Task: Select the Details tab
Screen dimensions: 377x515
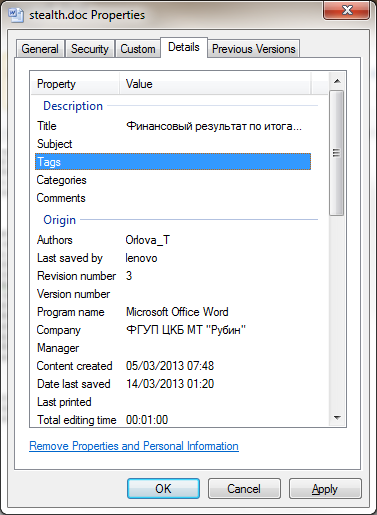Action: tap(184, 47)
